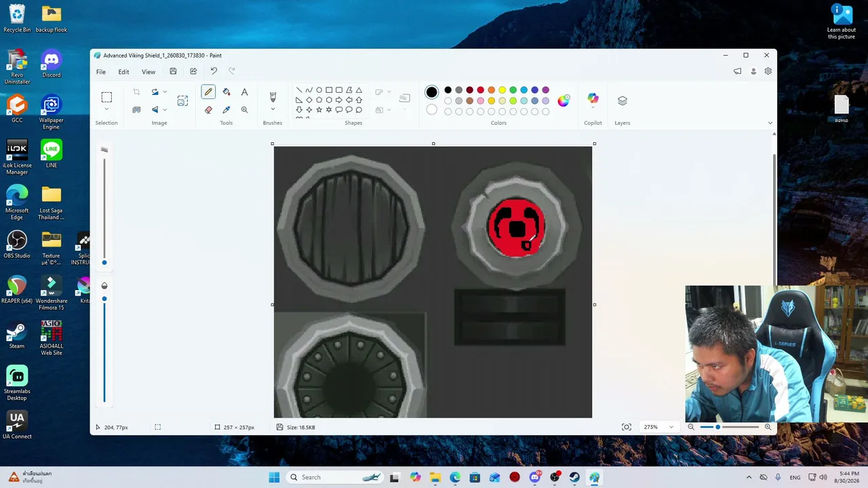
Task: Click the zoom out minus button
Action: [691, 427]
